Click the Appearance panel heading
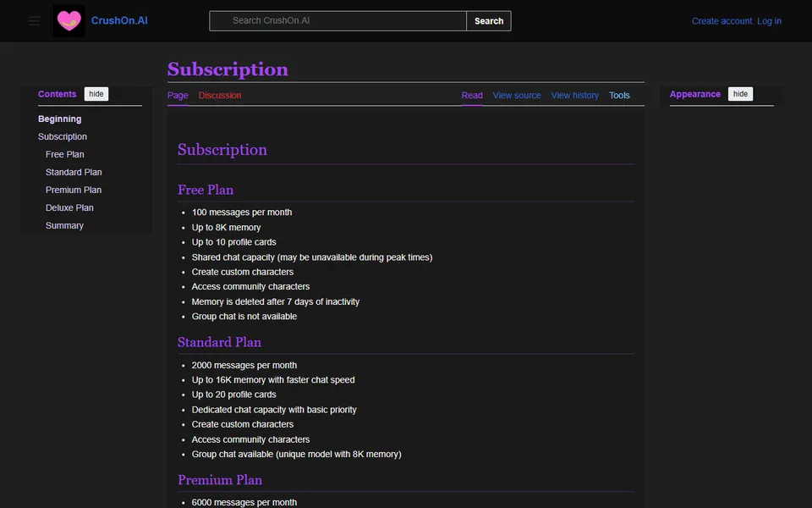The image size is (812, 508). tap(695, 94)
